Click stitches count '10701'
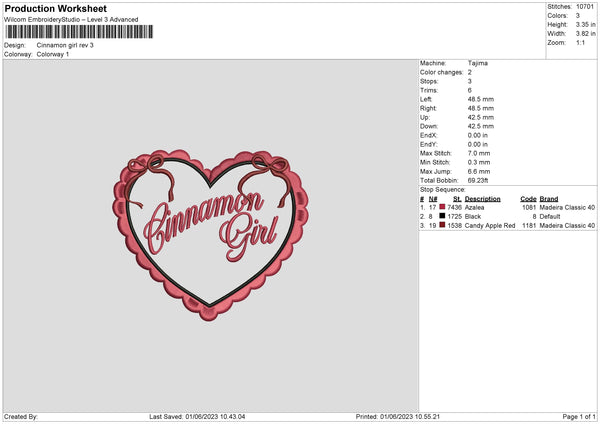Viewport: 600px width, 424px height. (x=585, y=7)
